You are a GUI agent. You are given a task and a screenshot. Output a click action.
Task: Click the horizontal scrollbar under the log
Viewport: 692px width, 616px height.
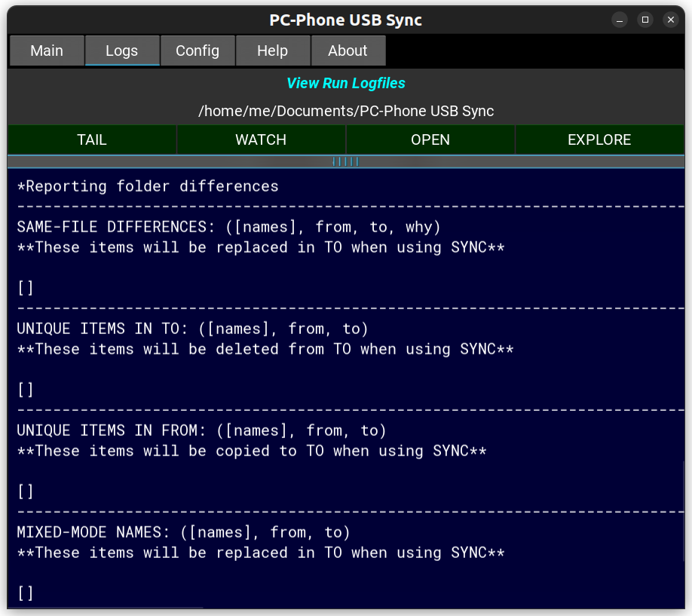coord(106,607)
